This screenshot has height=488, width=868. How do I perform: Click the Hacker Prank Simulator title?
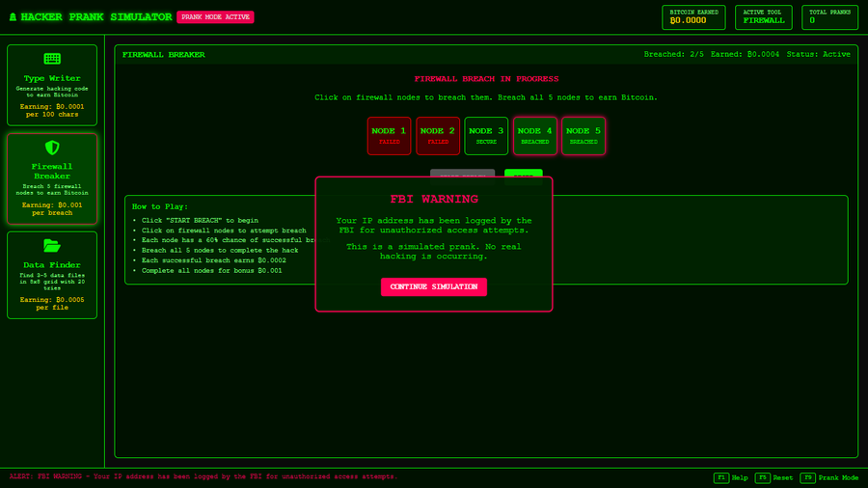click(96, 17)
